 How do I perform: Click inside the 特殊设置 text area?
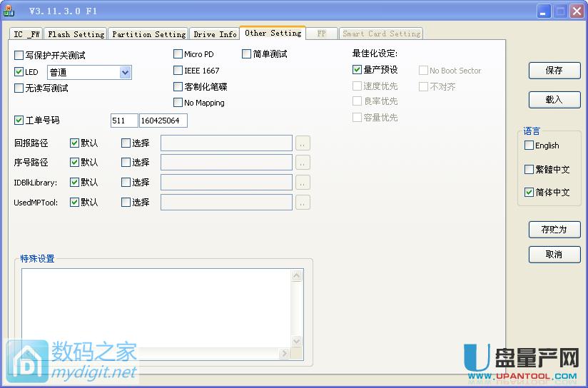pyautogui.click(x=156, y=308)
